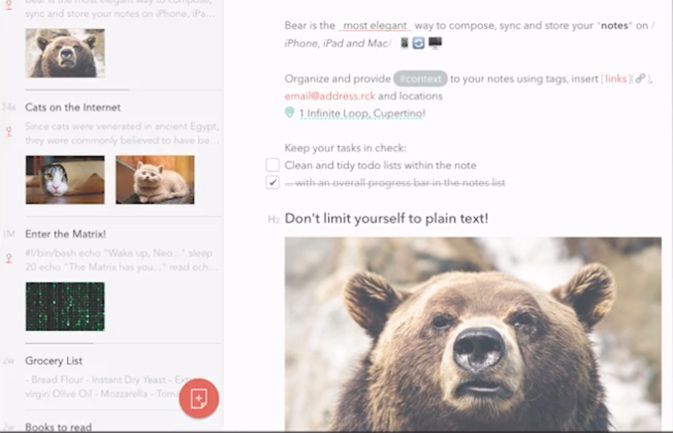
Task: Click the desktop computer emoji icon
Action: 435,43
